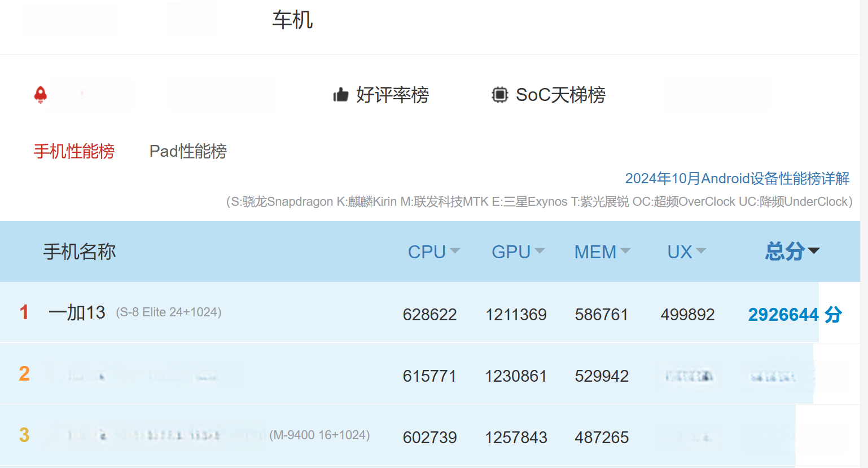
Task: Sort by the 总分 column header
Action: click(x=785, y=251)
